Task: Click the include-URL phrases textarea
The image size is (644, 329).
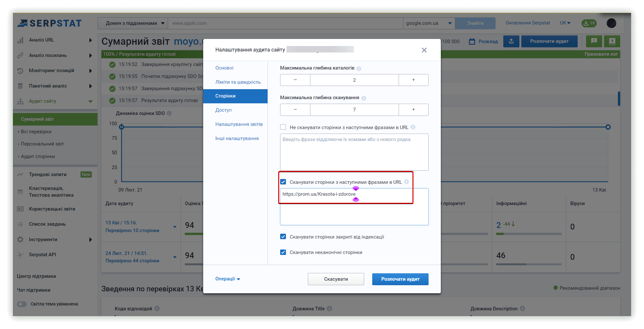Action: pyautogui.click(x=354, y=207)
